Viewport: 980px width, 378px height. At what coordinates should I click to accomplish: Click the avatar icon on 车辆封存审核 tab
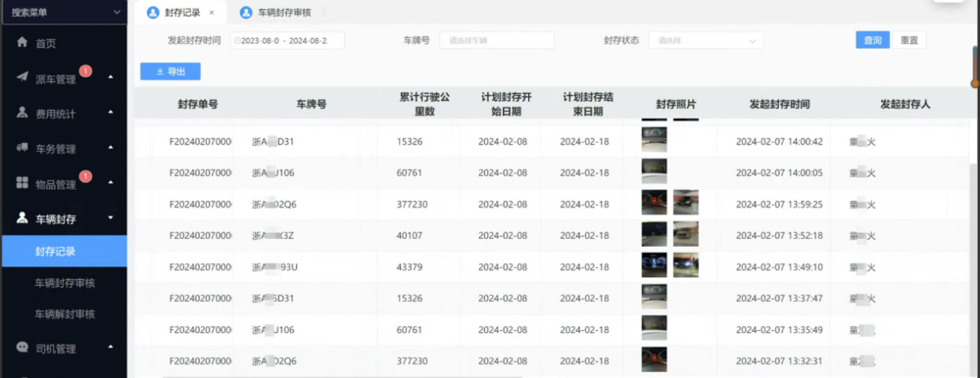tap(246, 13)
